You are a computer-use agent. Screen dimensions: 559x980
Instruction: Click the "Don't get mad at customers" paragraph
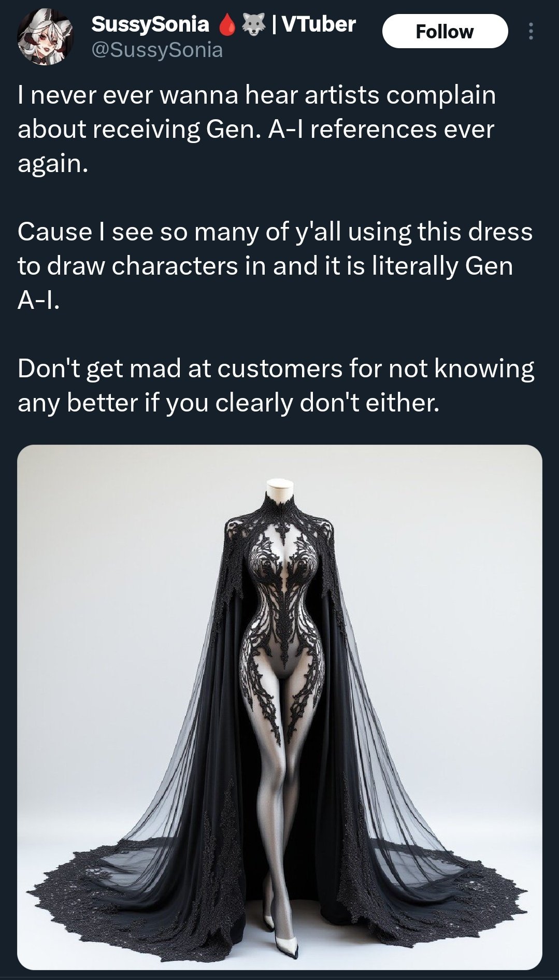pyautogui.click(x=276, y=386)
